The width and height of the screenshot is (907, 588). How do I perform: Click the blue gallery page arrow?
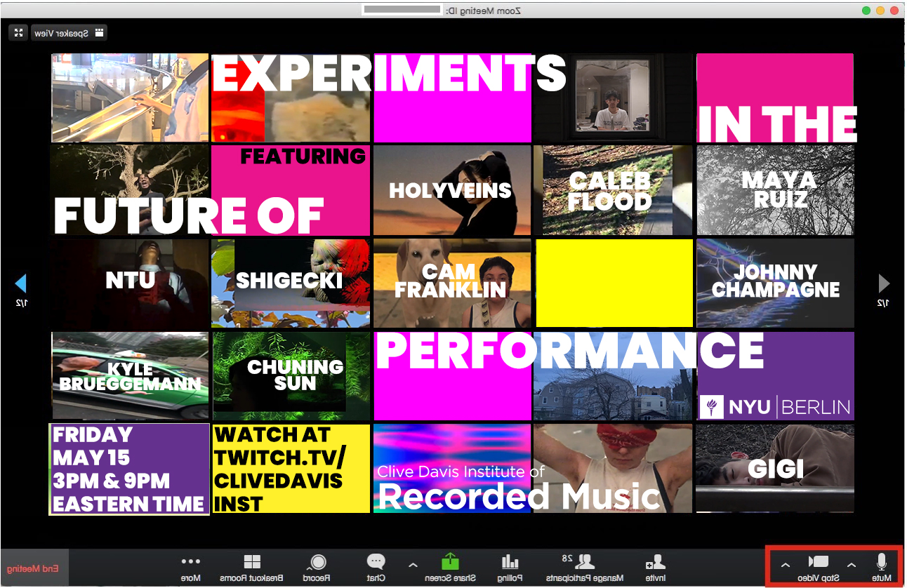point(20,283)
